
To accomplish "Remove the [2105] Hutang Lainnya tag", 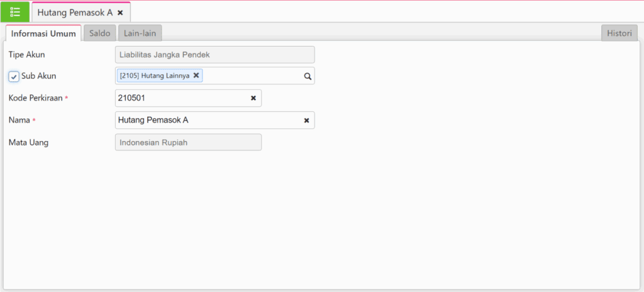I will tap(196, 76).
